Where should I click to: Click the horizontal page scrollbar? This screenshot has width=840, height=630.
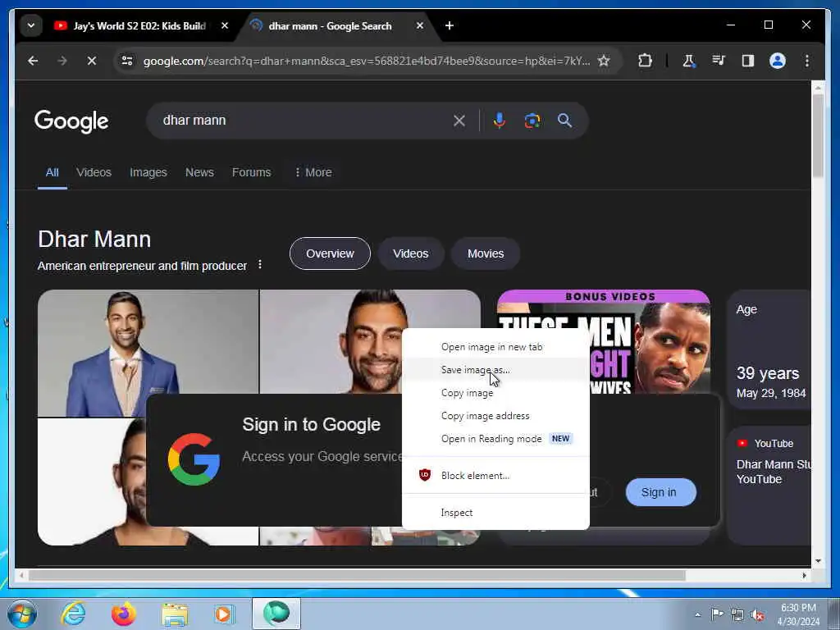pos(357,575)
